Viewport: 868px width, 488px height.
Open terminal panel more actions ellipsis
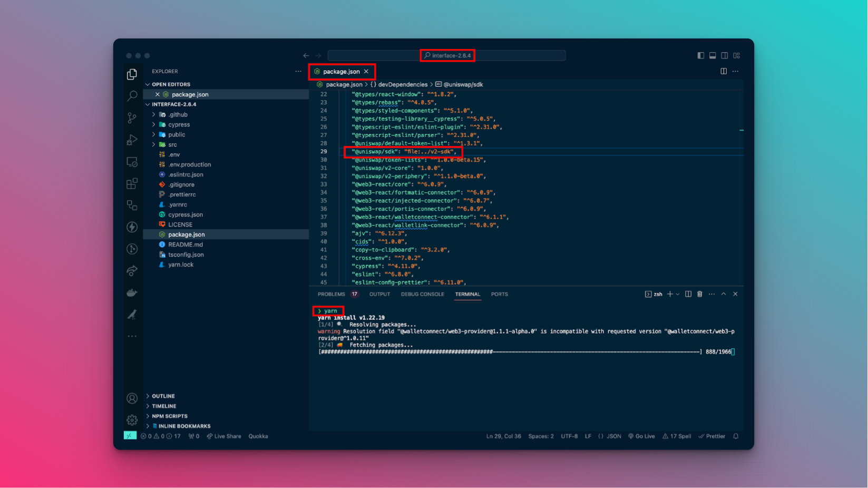point(711,294)
